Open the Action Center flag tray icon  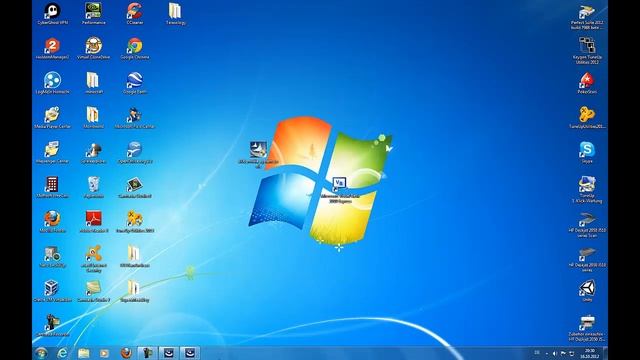point(563,353)
